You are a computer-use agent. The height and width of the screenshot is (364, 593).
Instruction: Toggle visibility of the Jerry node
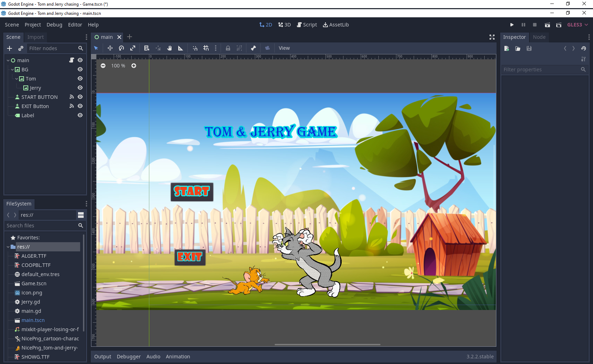click(80, 88)
